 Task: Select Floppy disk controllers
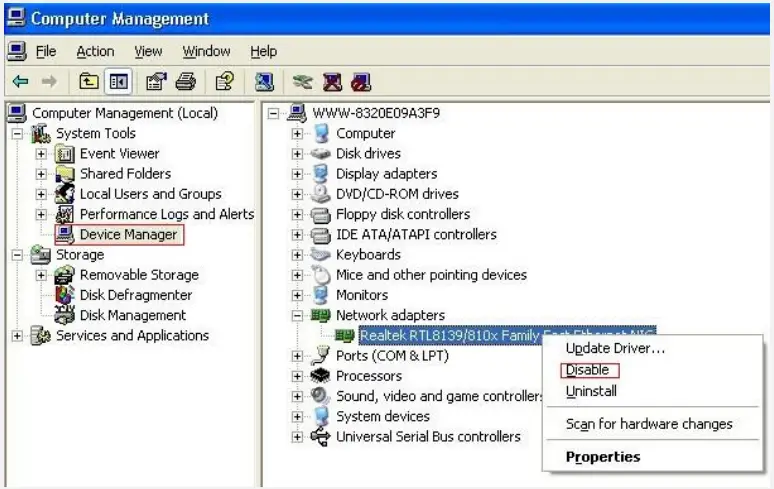[x=403, y=214]
